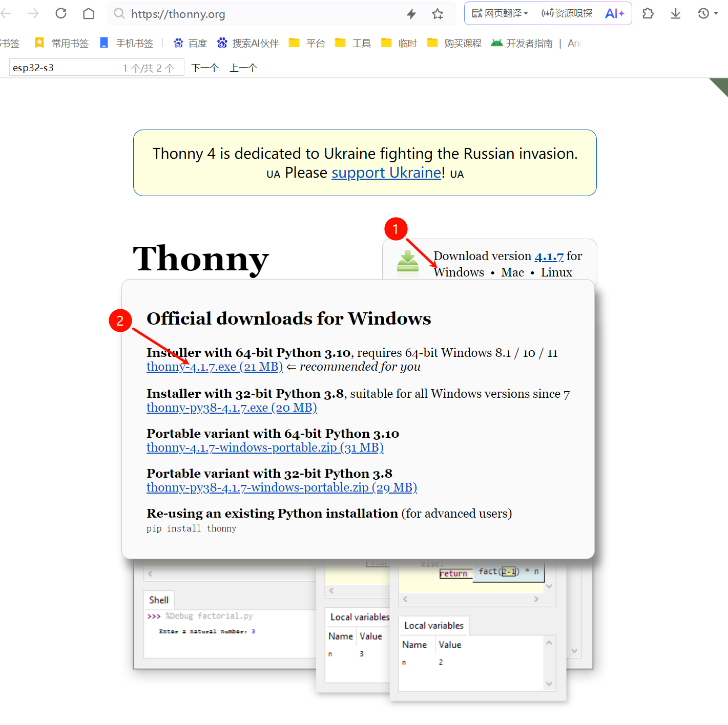728x725 pixels.
Task: Click the Thonny page heading
Action: point(201,259)
